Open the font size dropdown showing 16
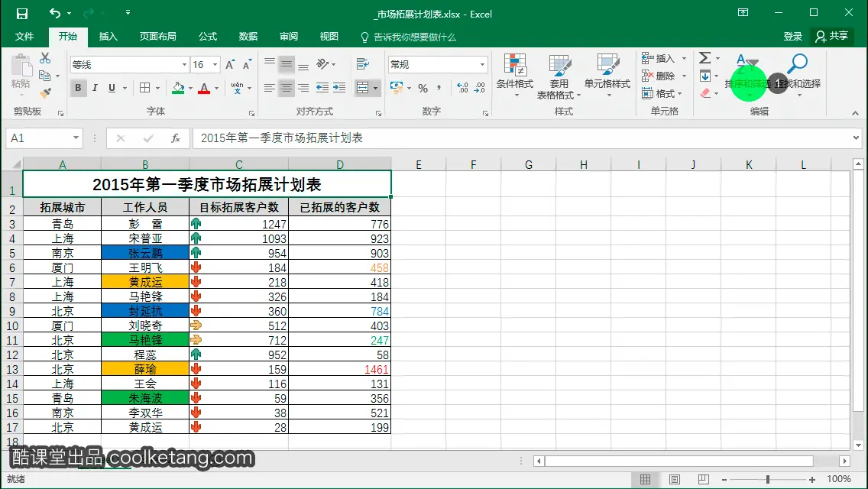 tap(215, 65)
